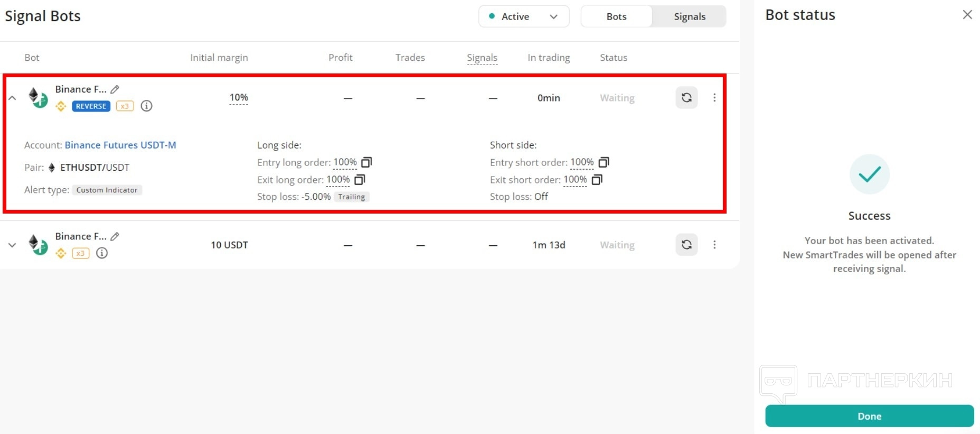The image size is (980, 434).
Task: Copy the Entry short order message
Action: [x=604, y=162]
